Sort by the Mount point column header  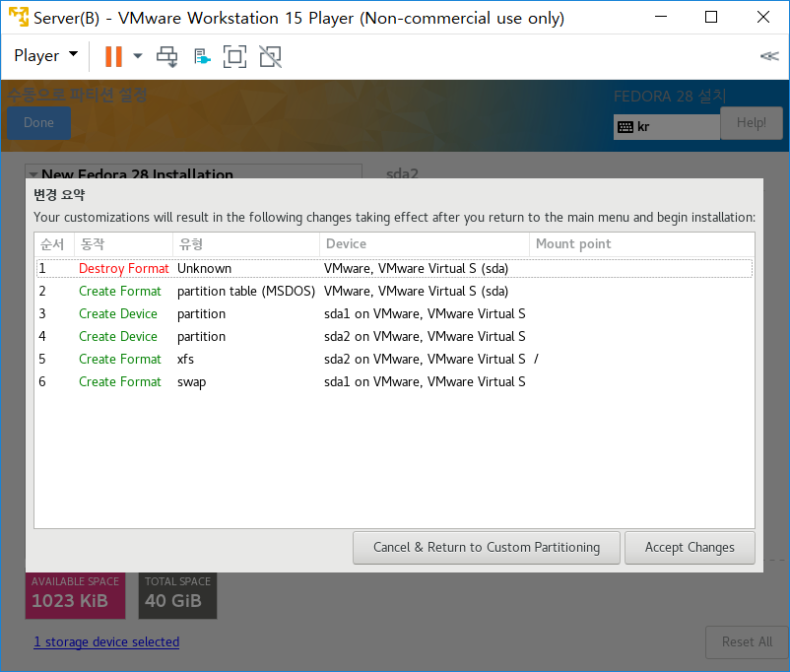642,244
